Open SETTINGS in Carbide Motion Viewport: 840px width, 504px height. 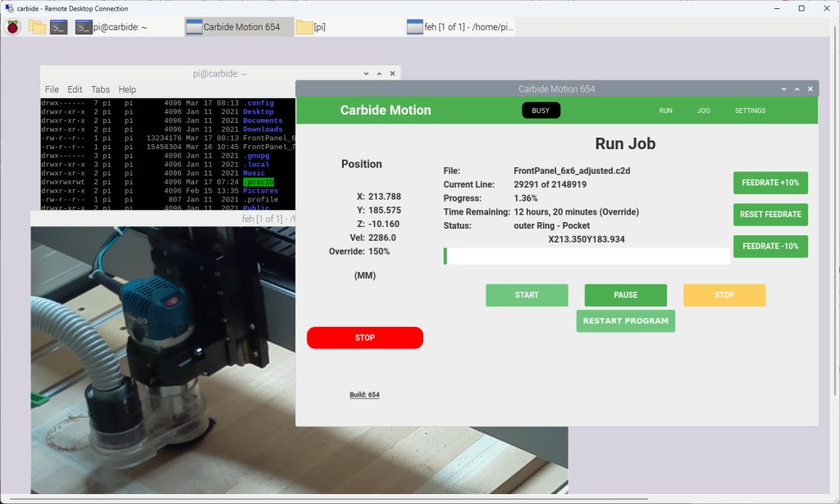pyautogui.click(x=750, y=110)
